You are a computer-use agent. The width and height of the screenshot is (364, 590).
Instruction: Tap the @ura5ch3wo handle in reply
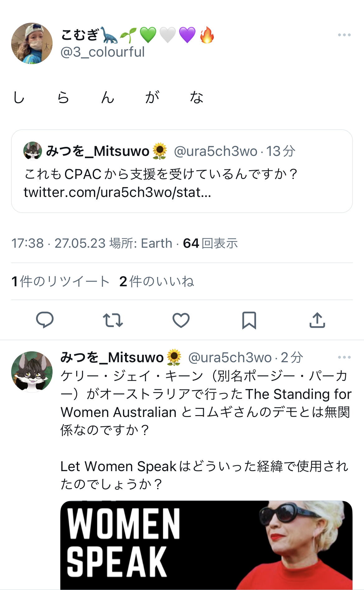click(x=230, y=358)
